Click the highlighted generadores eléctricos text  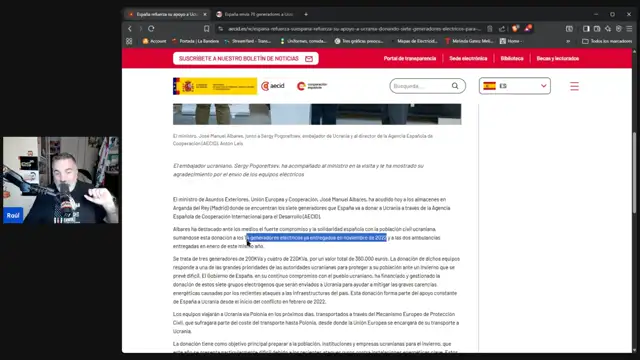[317, 238]
